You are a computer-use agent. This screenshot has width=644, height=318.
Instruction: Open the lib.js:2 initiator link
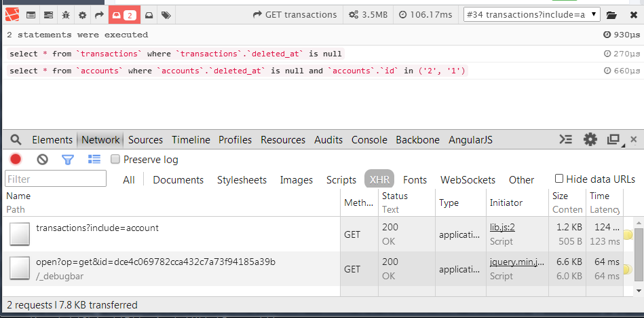tap(502, 227)
